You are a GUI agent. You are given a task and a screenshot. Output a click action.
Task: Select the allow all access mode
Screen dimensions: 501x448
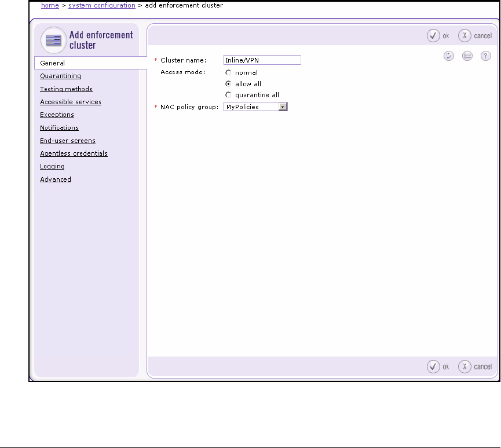point(228,84)
